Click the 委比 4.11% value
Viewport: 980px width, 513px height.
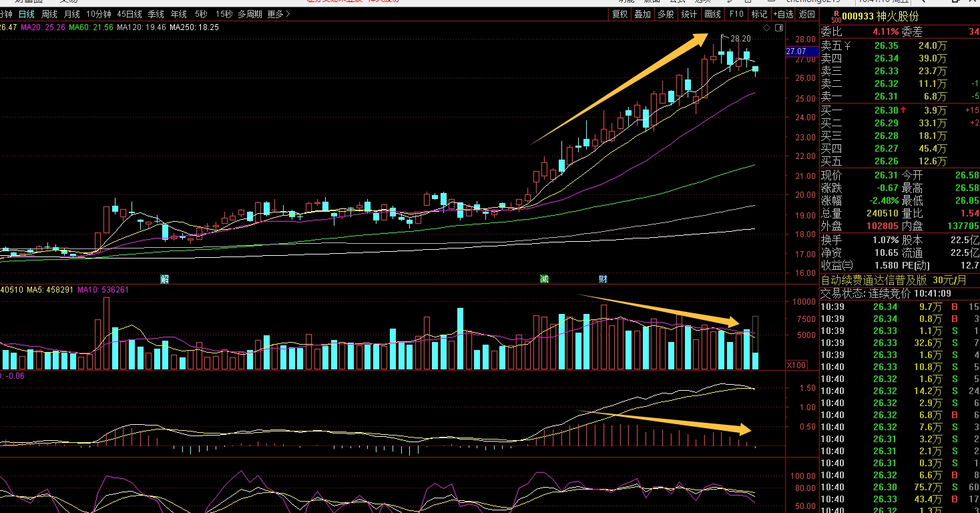click(885, 31)
